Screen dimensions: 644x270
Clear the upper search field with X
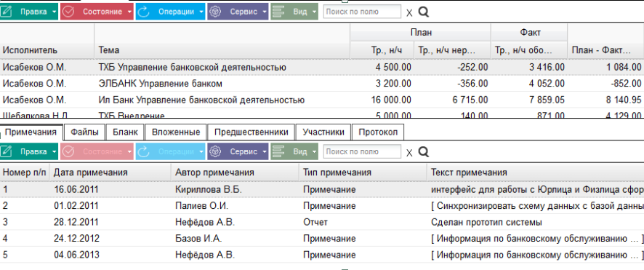(409, 13)
